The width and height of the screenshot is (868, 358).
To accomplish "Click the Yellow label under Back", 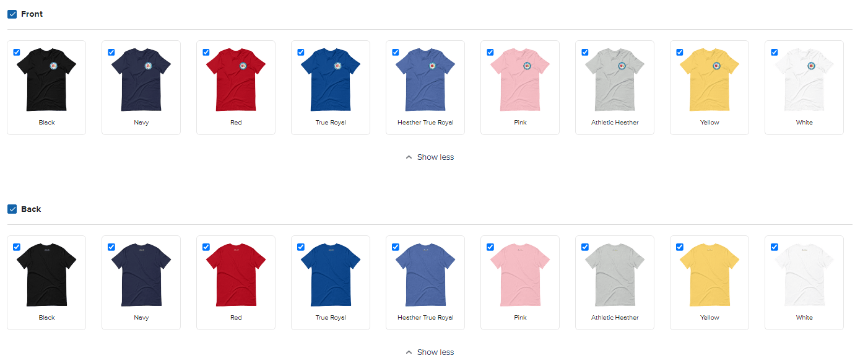I will coord(710,318).
